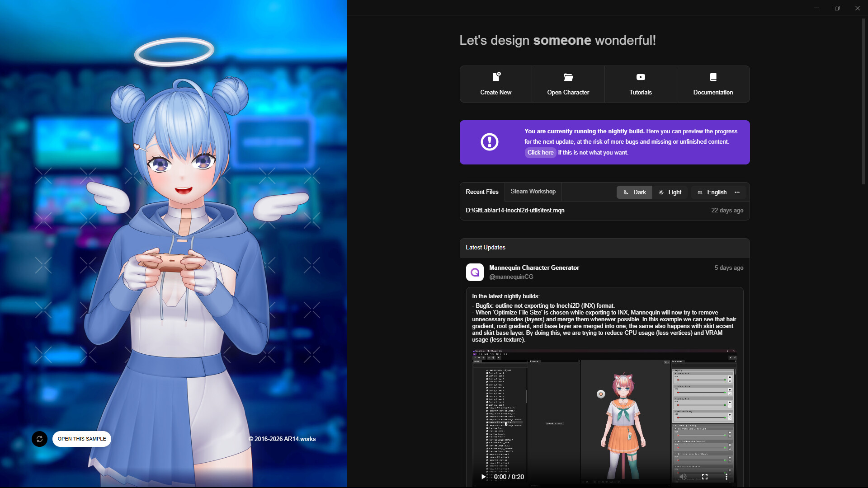868x488 pixels.
Task: Minimize the application window
Action: [x=816, y=8]
